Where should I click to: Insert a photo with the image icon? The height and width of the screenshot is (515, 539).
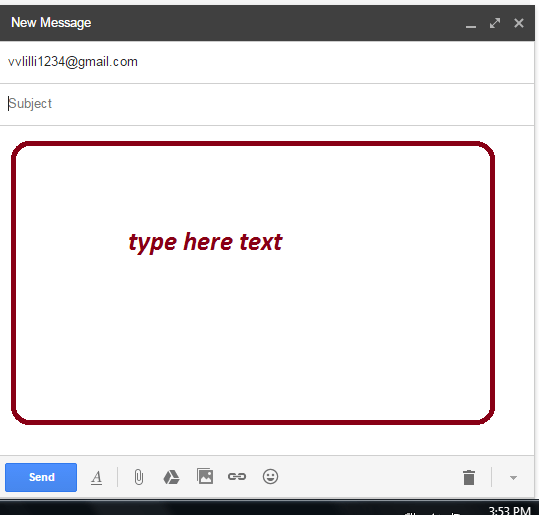click(x=205, y=476)
